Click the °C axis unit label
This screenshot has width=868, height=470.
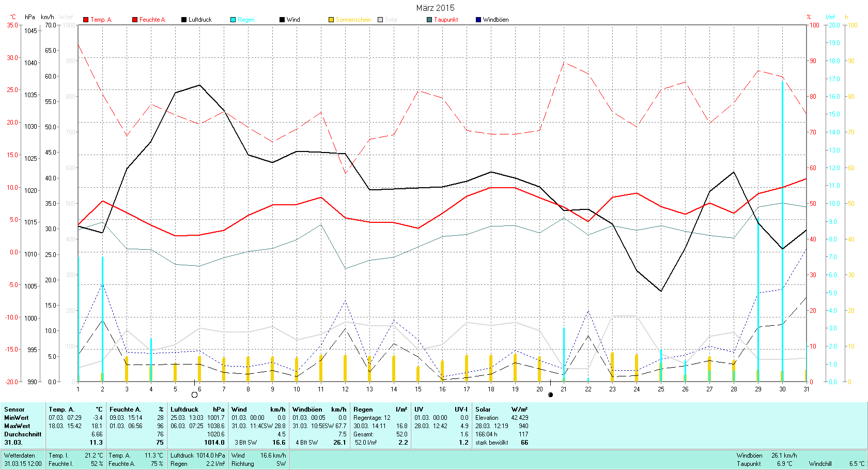click(13, 17)
